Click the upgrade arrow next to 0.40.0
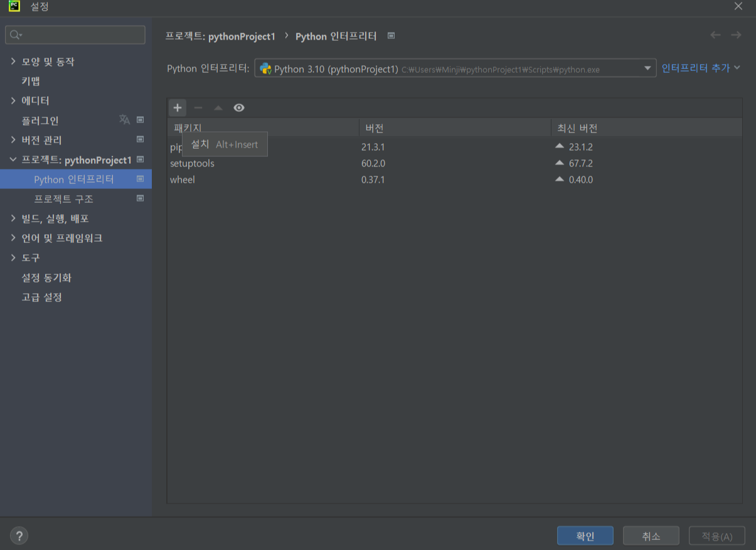Viewport: 756px width, 550px height. coord(560,179)
